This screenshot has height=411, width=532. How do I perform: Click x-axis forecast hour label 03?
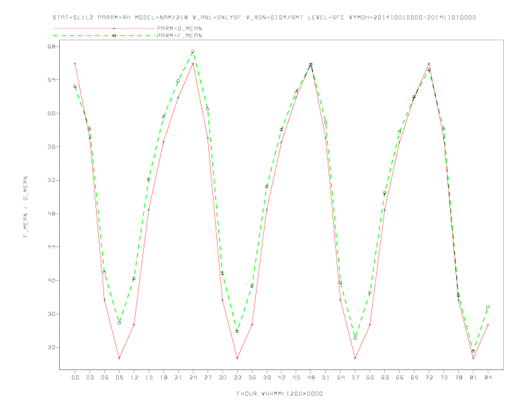[89, 377]
